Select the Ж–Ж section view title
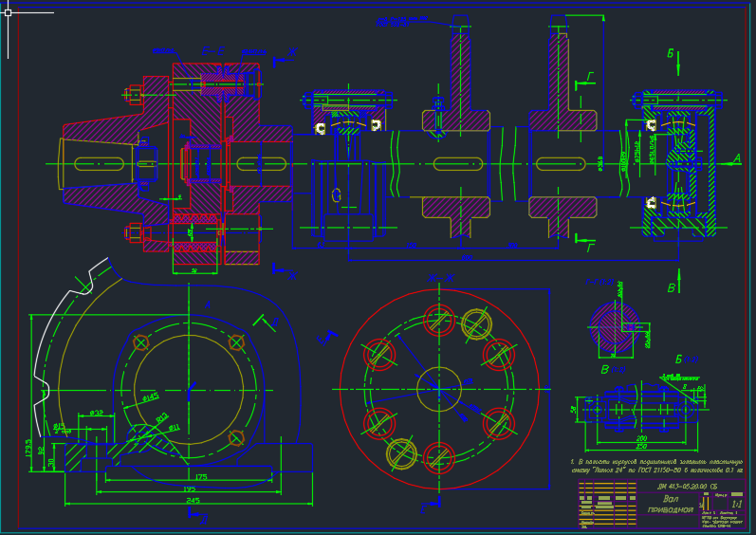 [x=441, y=278]
